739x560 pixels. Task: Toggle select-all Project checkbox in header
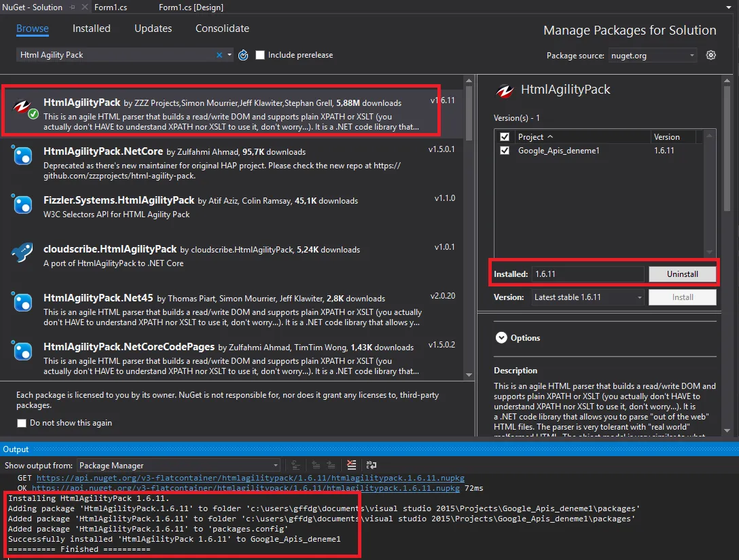click(504, 137)
